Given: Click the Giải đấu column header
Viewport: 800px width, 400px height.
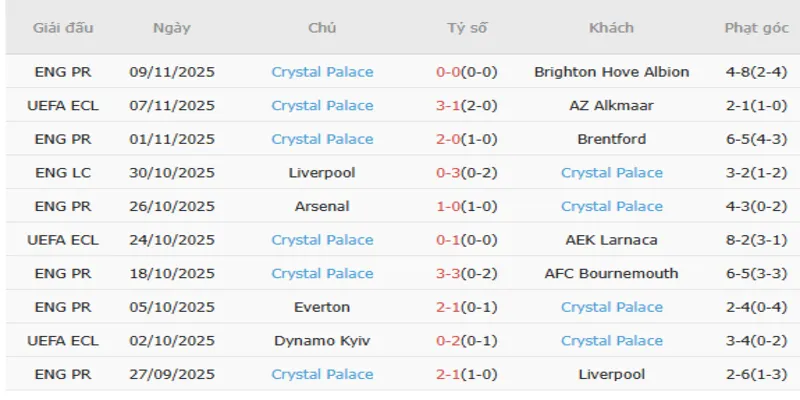Looking at the screenshot, I should [62, 28].
